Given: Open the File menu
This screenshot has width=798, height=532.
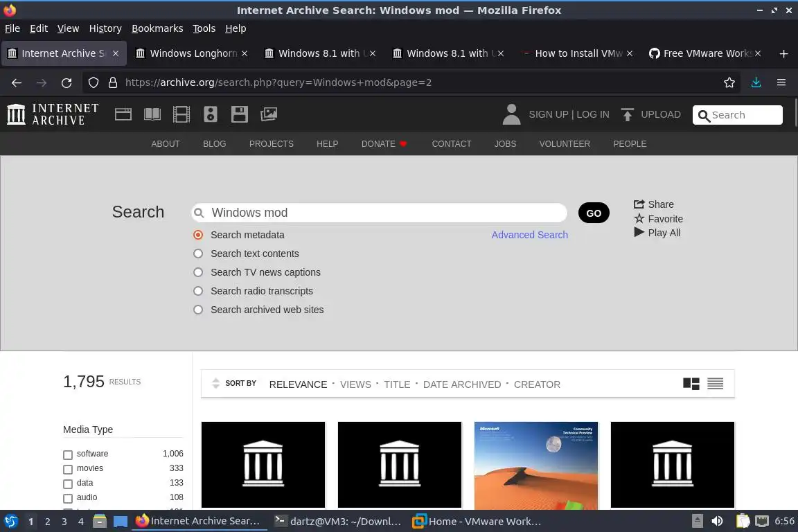Looking at the screenshot, I should (x=12, y=28).
